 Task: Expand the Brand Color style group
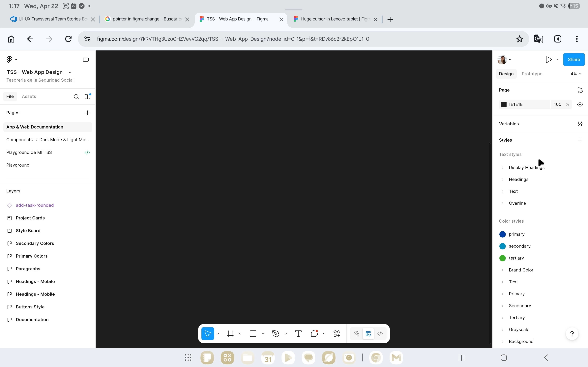click(503, 270)
